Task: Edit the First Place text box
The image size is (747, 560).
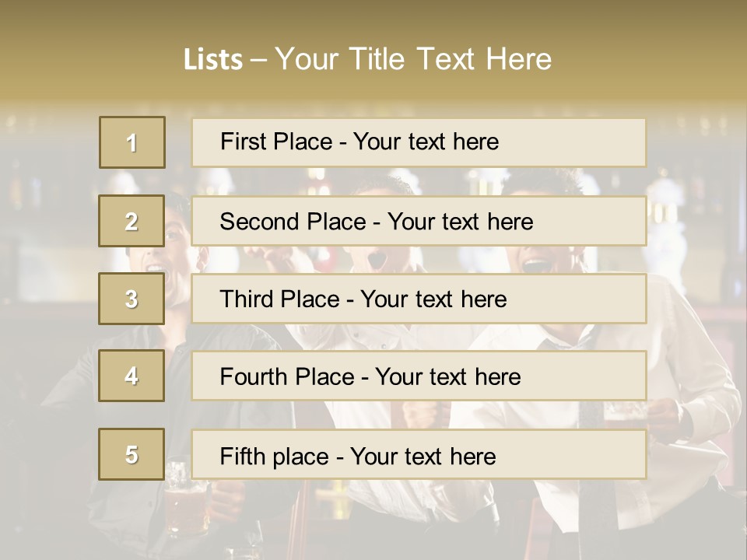Action: [419, 142]
